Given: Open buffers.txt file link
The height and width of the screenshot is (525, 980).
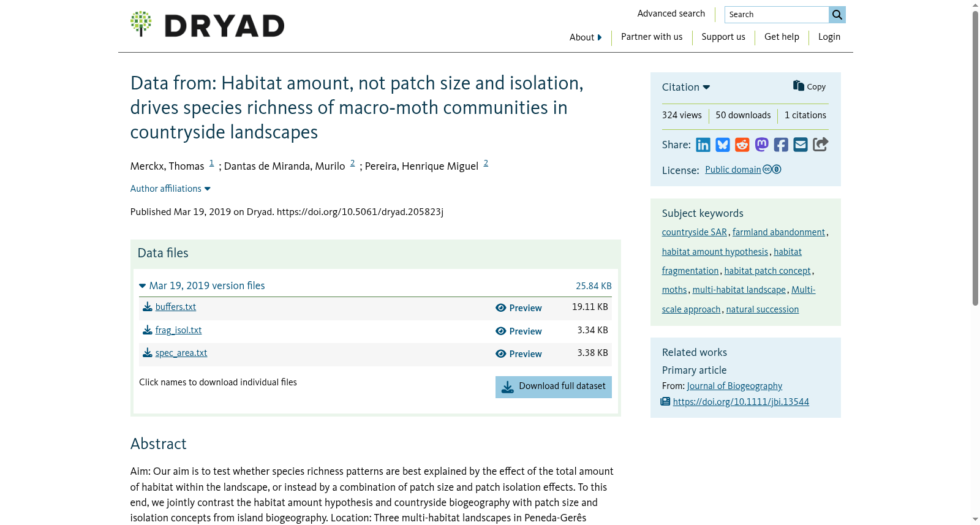Looking at the screenshot, I should tap(176, 307).
